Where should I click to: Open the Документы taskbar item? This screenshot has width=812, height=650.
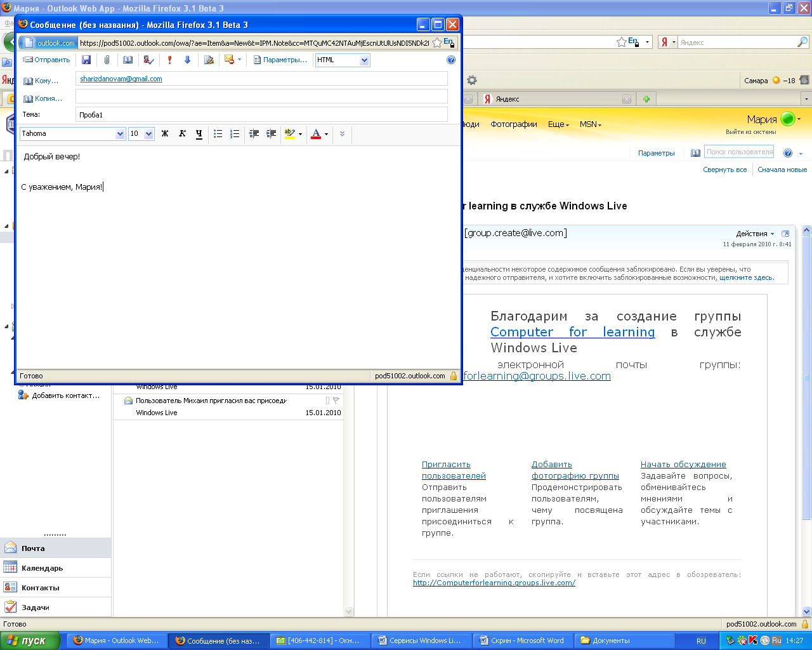pos(625,640)
